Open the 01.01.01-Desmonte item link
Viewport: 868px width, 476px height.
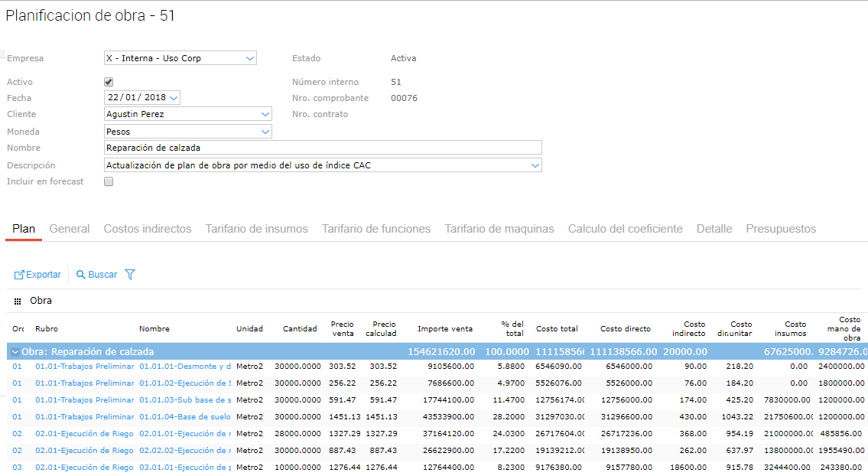(x=184, y=367)
